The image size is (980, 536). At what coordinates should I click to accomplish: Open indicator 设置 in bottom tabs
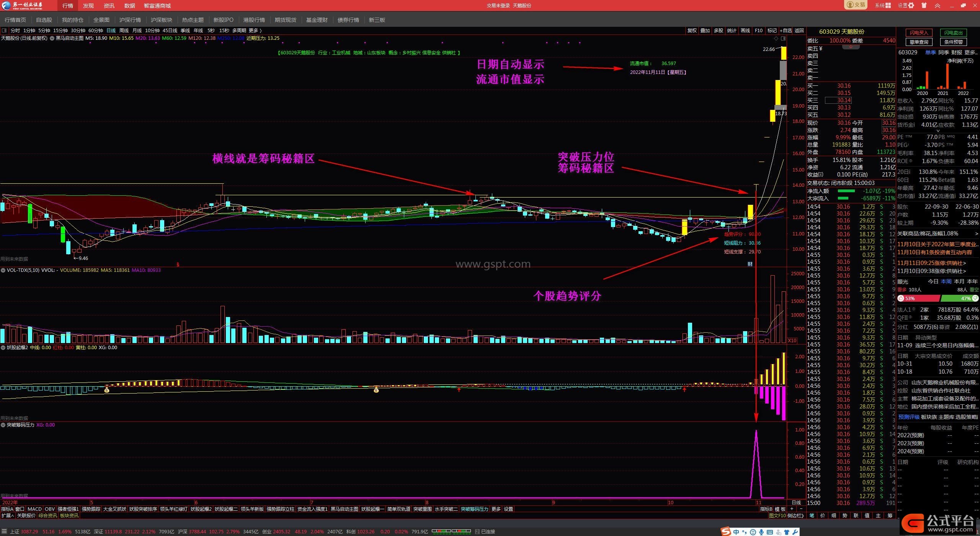tap(508, 509)
